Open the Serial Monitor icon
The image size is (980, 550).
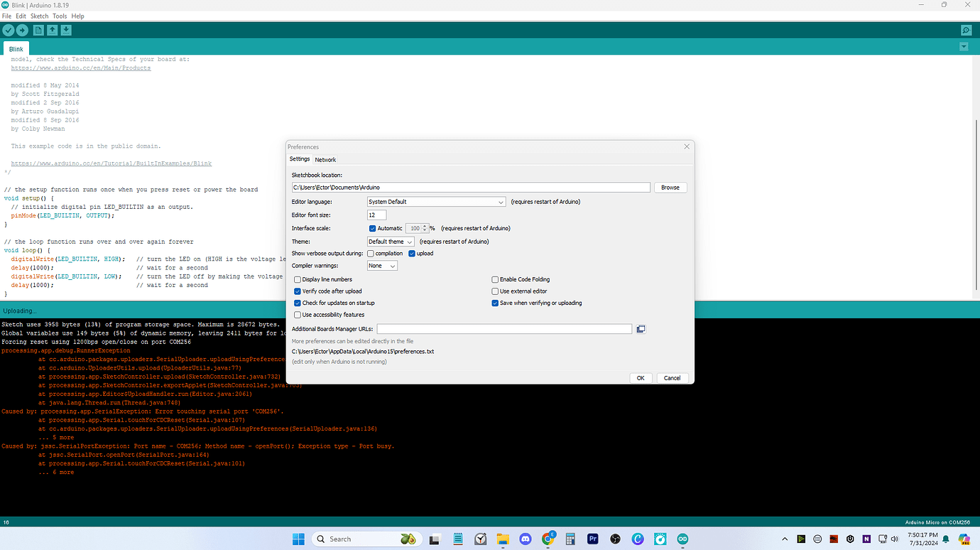point(966,30)
